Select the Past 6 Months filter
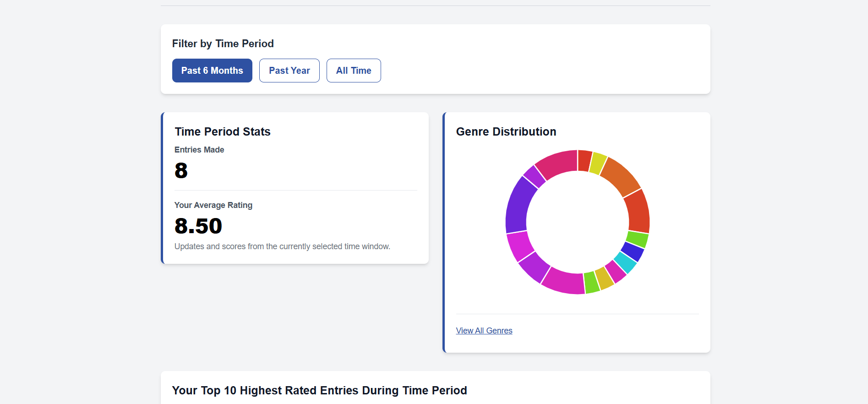Screen dimensions: 868x404 (x=212, y=71)
